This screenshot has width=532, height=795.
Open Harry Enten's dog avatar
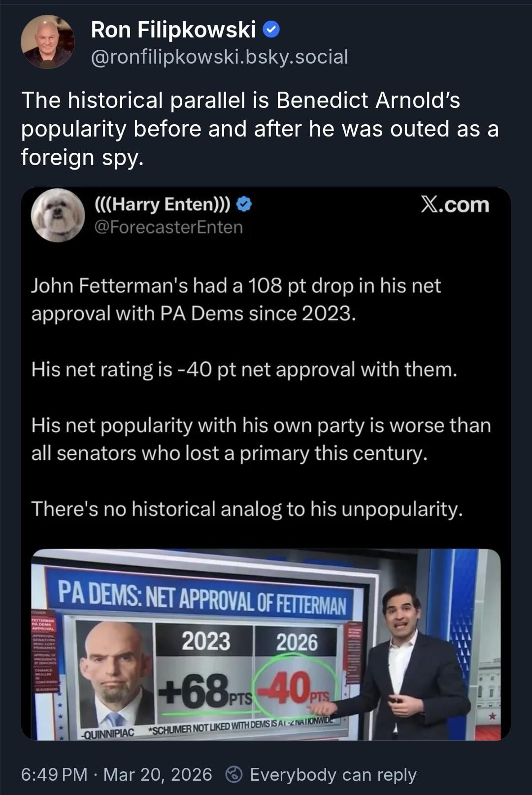click(58, 215)
